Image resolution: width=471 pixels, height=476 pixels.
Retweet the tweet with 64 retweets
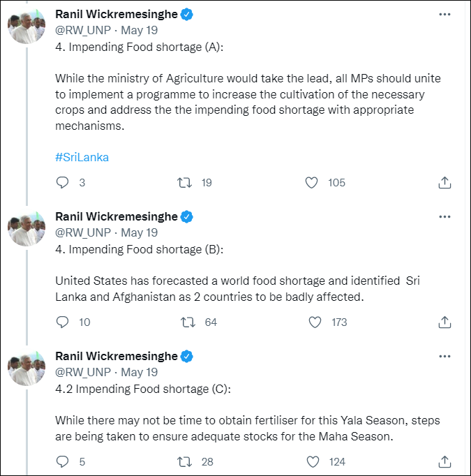(x=188, y=322)
